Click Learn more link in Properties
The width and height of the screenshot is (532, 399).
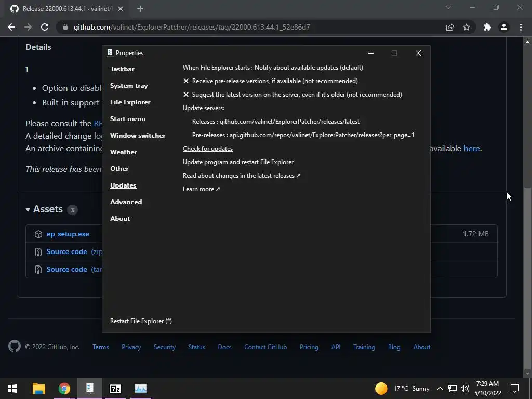[201, 189]
